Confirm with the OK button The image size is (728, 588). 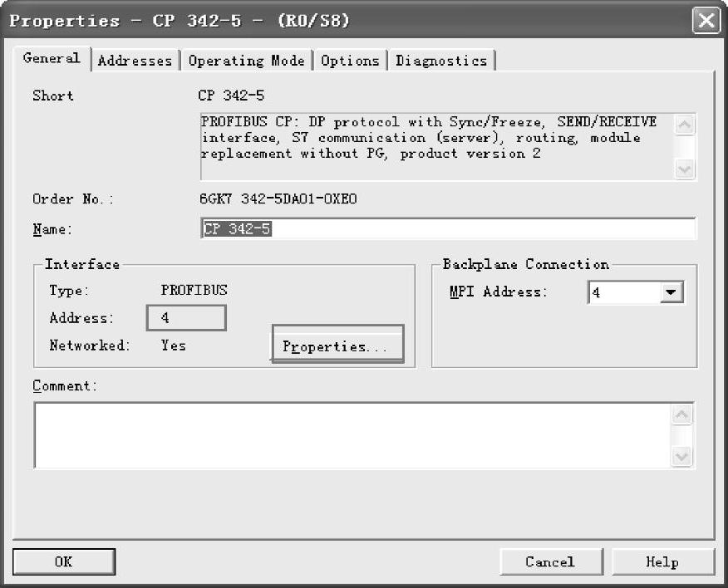pos(64,561)
